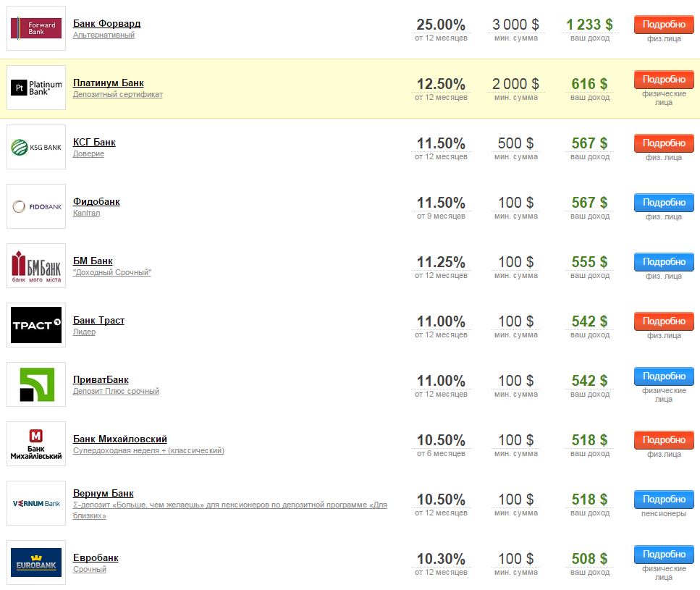Viewport: 700px width, 590px height.
Task: Click the Forward Bank logo
Action: coord(36,28)
